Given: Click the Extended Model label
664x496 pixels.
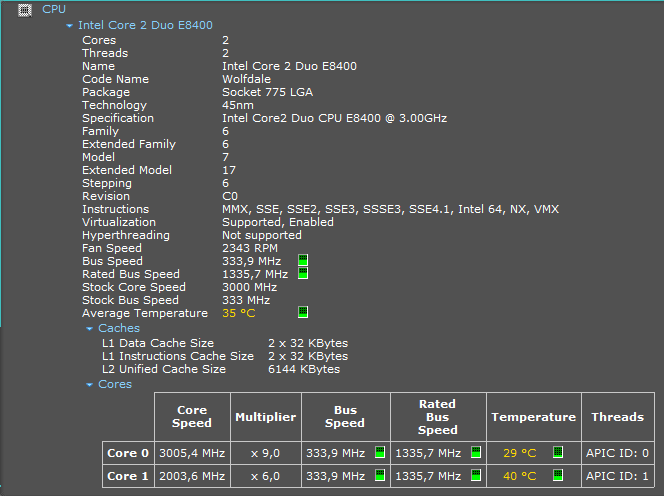Looking at the screenshot, I should coord(127,170).
